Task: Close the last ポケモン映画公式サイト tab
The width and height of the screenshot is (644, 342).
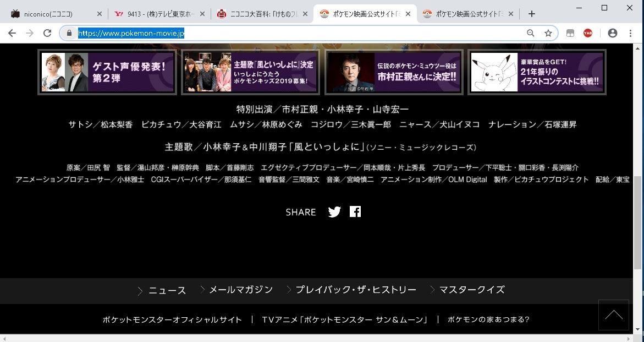Action: (x=510, y=14)
